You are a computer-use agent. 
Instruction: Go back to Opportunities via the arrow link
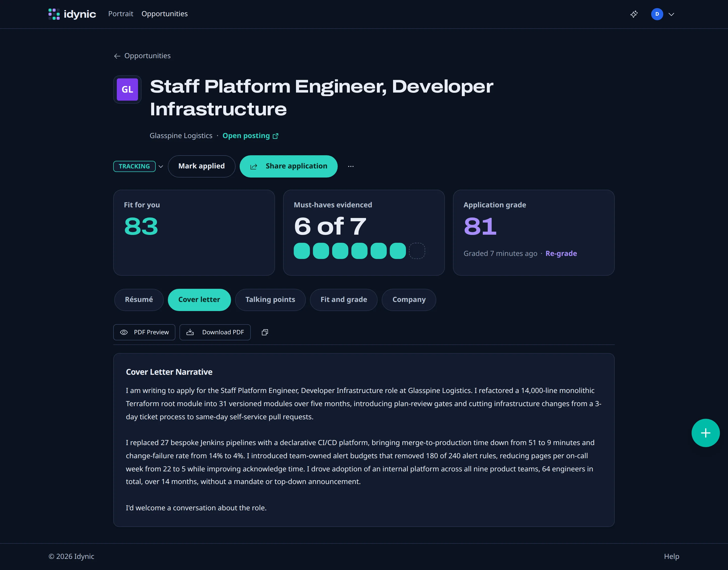[x=142, y=56]
